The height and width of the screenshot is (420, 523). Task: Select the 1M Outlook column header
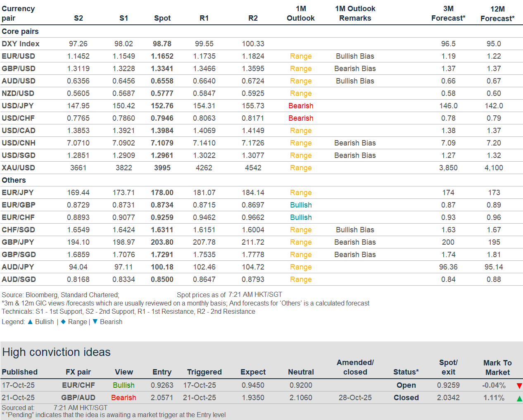(x=300, y=13)
